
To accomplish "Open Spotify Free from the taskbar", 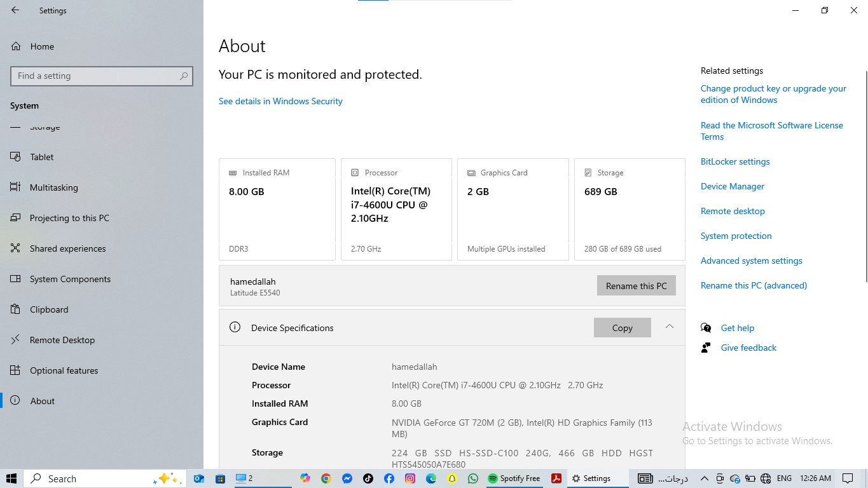I will pyautogui.click(x=514, y=478).
